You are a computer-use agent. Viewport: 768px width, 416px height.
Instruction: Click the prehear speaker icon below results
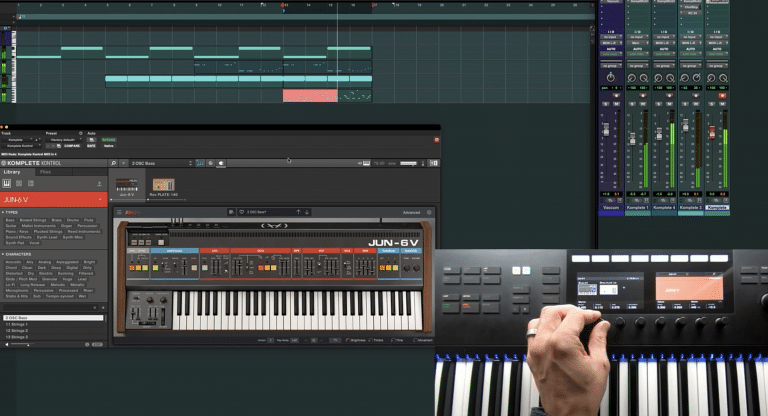[6, 344]
